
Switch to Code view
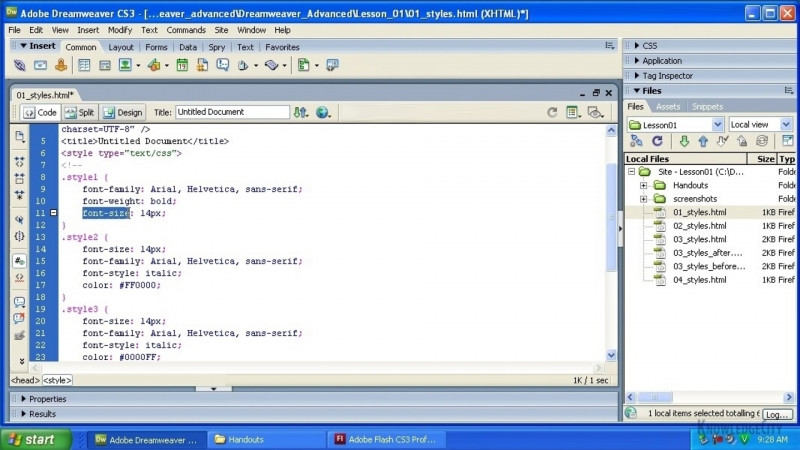point(40,112)
